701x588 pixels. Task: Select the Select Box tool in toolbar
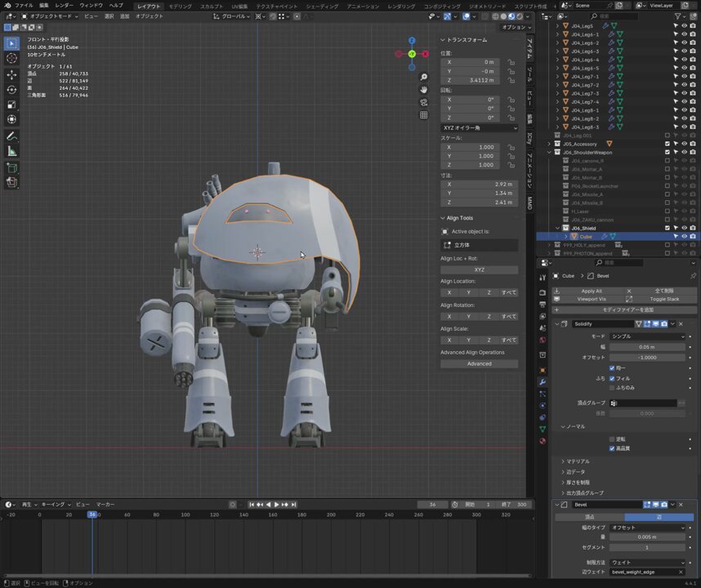pyautogui.click(x=11, y=43)
